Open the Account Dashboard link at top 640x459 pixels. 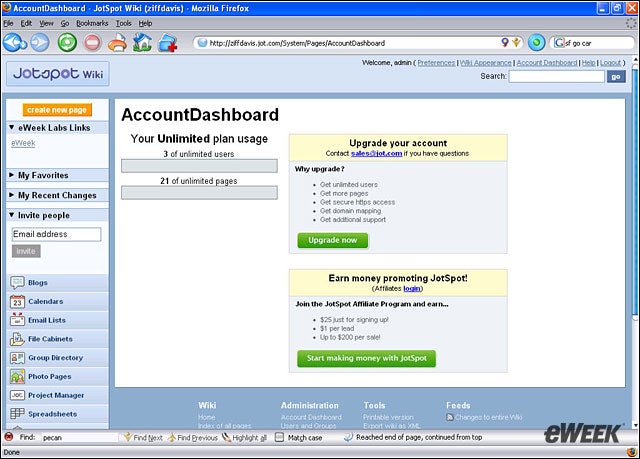[547, 63]
